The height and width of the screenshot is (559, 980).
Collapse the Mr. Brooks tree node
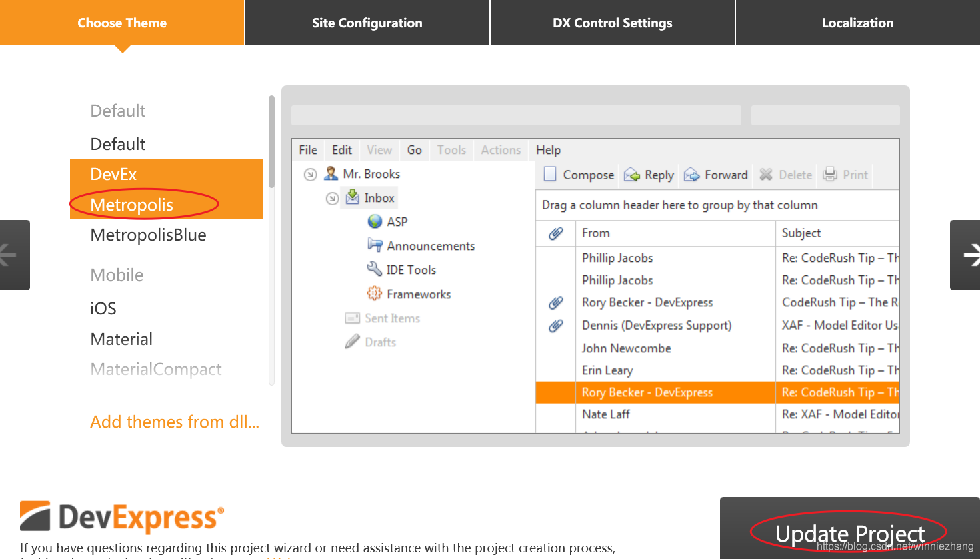pos(310,175)
